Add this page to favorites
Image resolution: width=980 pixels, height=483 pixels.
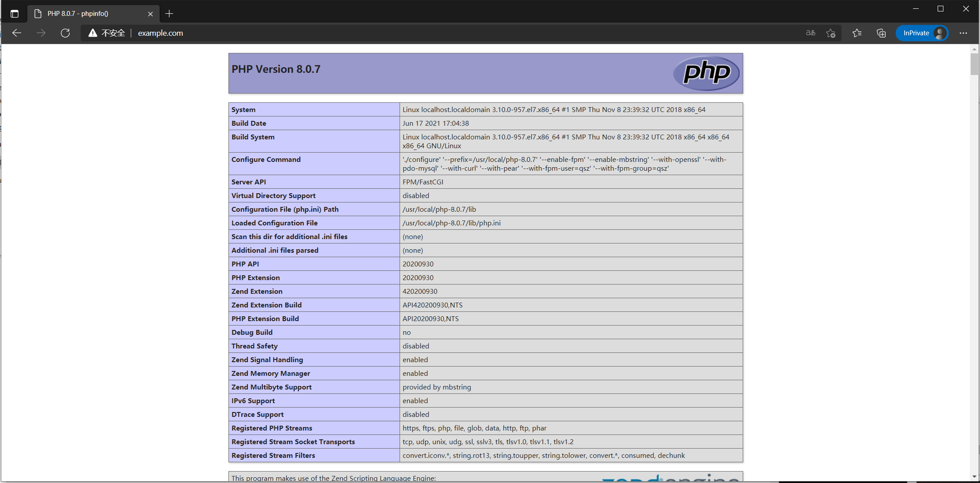(831, 33)
